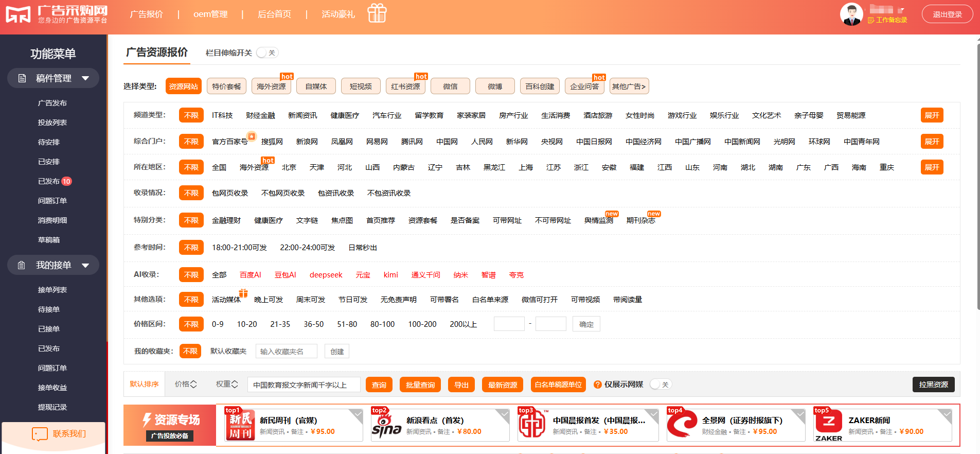Click the 我的接单 clipboard icon
Screen dimensions: 980x454
[22, 265]
